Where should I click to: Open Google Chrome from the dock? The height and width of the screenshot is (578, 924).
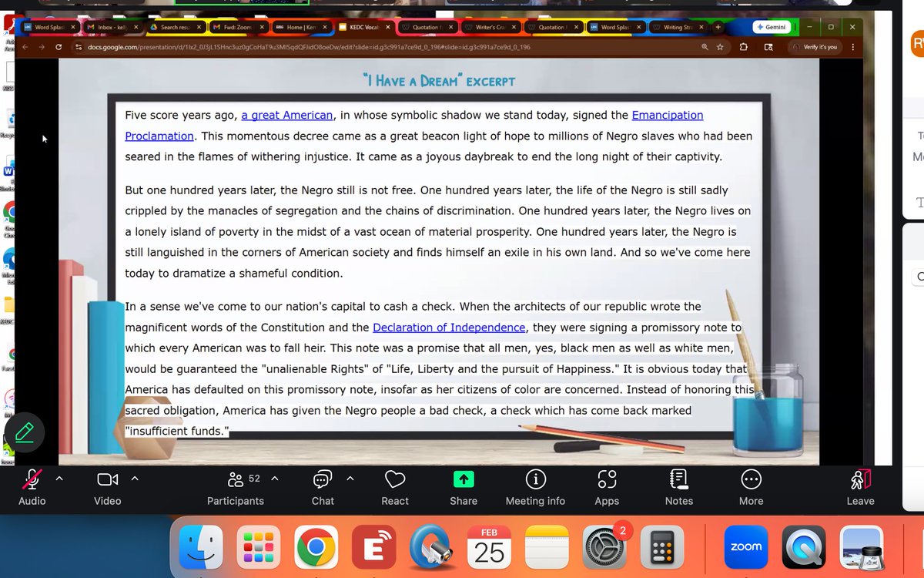(x=316, y=546)
